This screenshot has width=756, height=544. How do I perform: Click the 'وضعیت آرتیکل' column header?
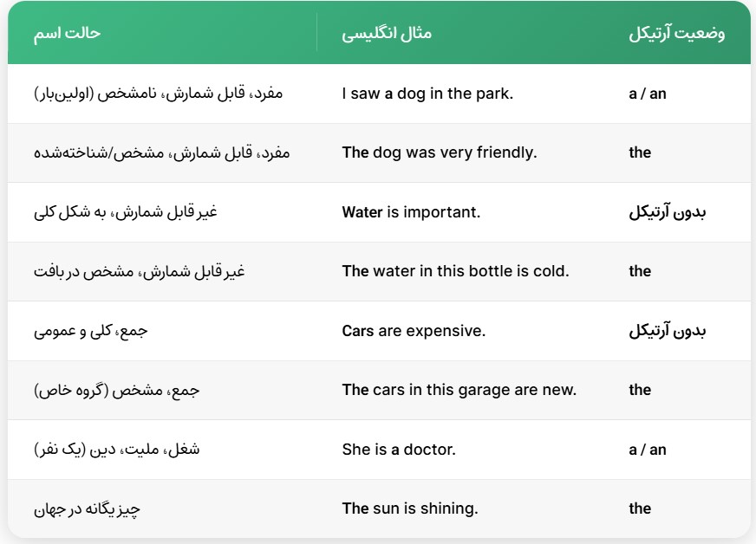(x=676, y=33)
